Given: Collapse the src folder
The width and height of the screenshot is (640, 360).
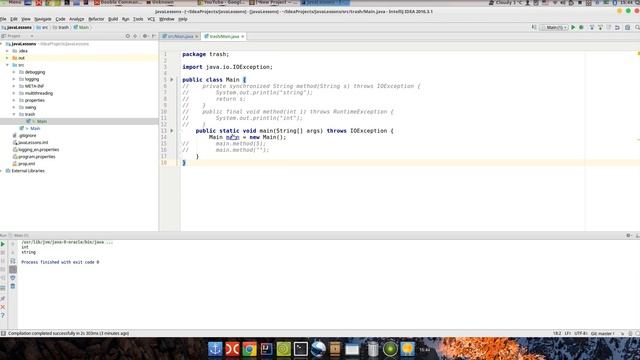Looking at the screenshot, I should [x=7, y=65].
